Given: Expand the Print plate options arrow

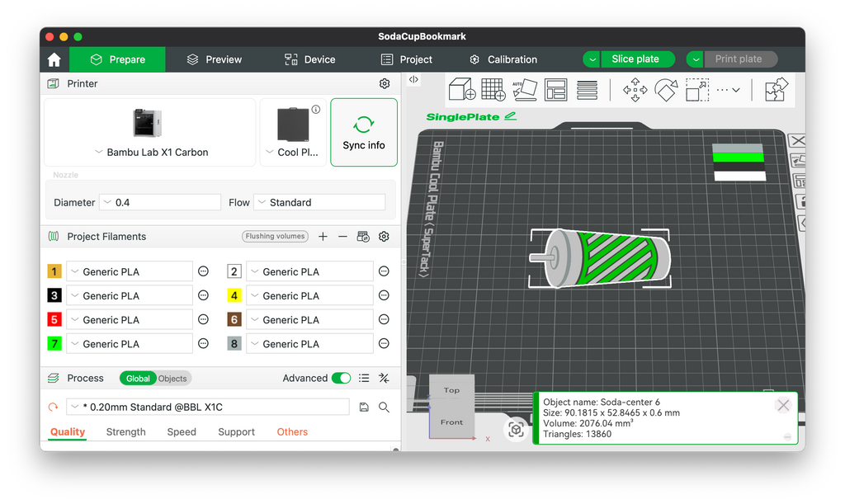Looking at the screenshot, I should (695, 59).
